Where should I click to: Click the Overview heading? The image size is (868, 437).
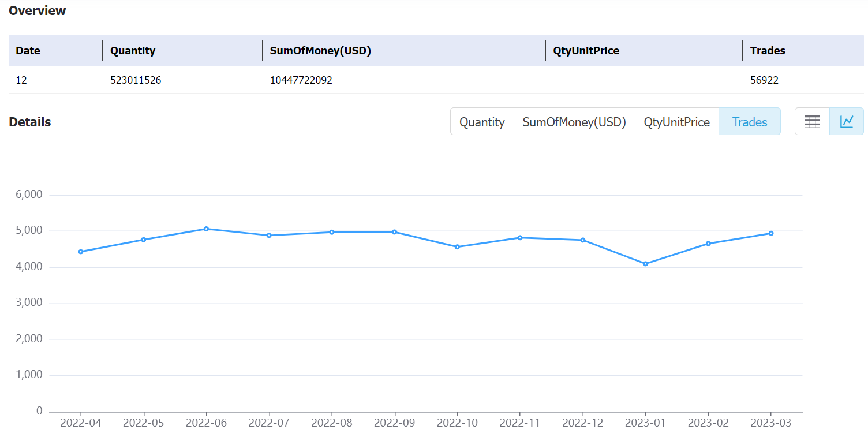point(38,10)
